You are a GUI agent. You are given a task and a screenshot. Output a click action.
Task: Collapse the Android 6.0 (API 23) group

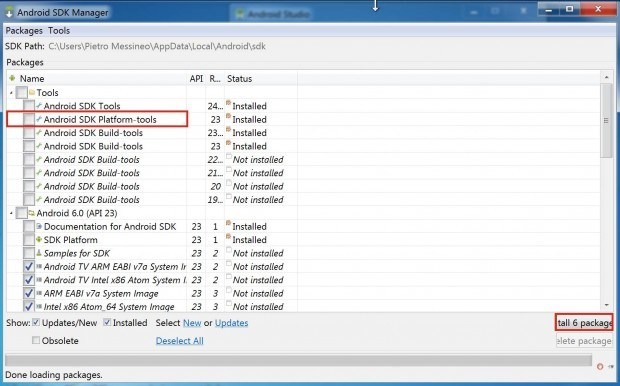click(11, 214)
